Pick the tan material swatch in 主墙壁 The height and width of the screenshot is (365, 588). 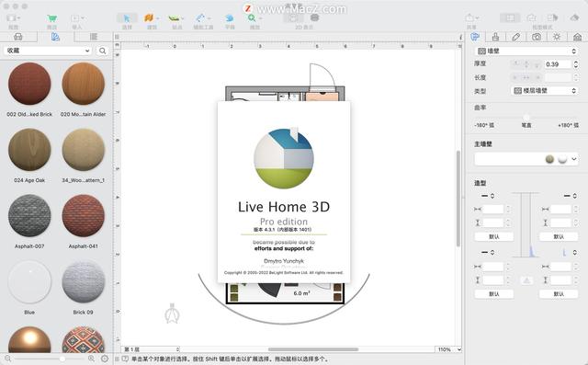click(x=549, y=159)
